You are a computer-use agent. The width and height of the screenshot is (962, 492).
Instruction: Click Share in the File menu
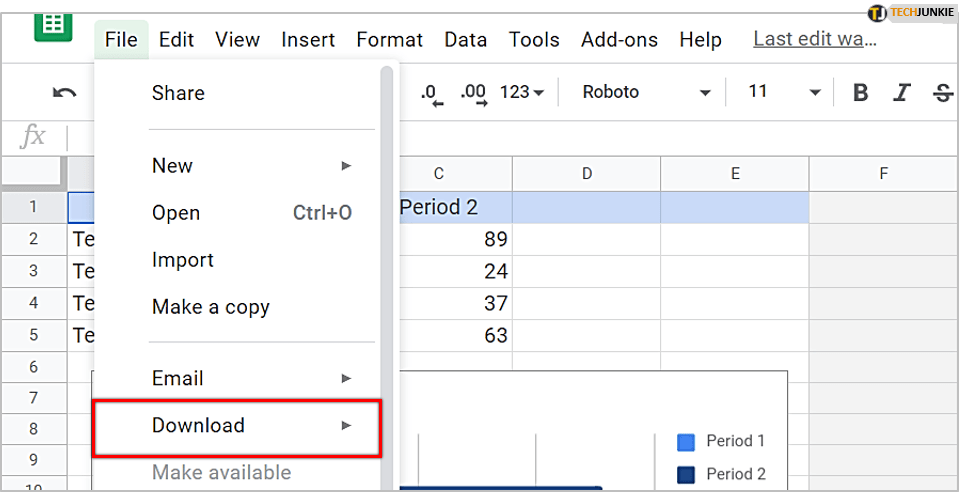(x=178, y=93)
